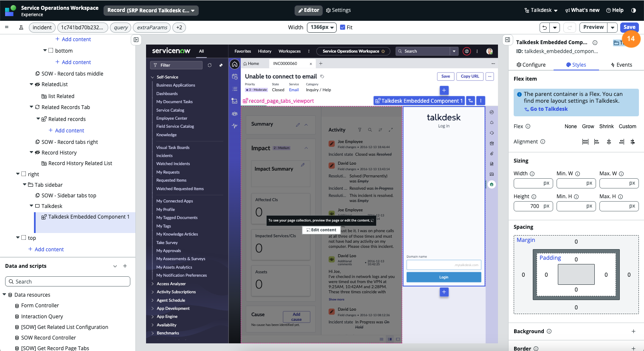Click Add content under the top container
This screenshot has width=644, height=351.
click(x=46, y=250)
